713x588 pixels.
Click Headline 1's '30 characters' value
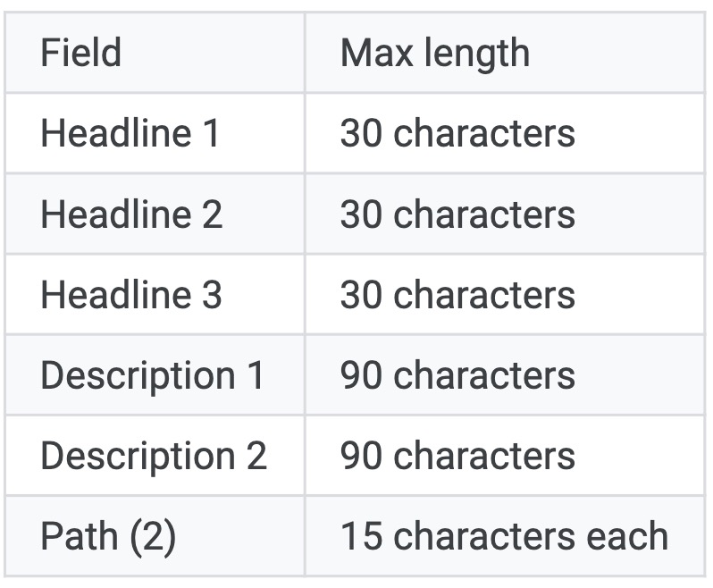457,134
